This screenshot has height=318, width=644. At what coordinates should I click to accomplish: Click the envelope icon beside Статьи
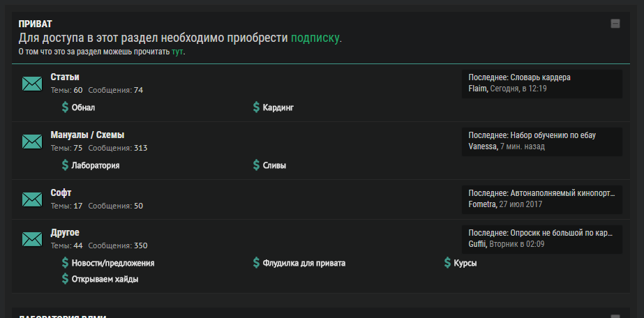(x=32, y=84)
